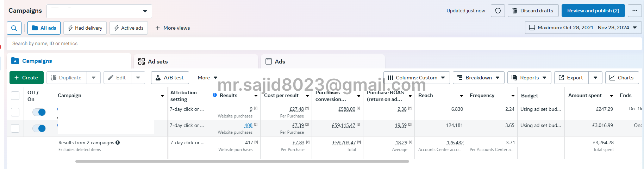This screenshot has width=644, height=169.
Task: Open the three-dot more options menu
Action: tap(635, 11)
